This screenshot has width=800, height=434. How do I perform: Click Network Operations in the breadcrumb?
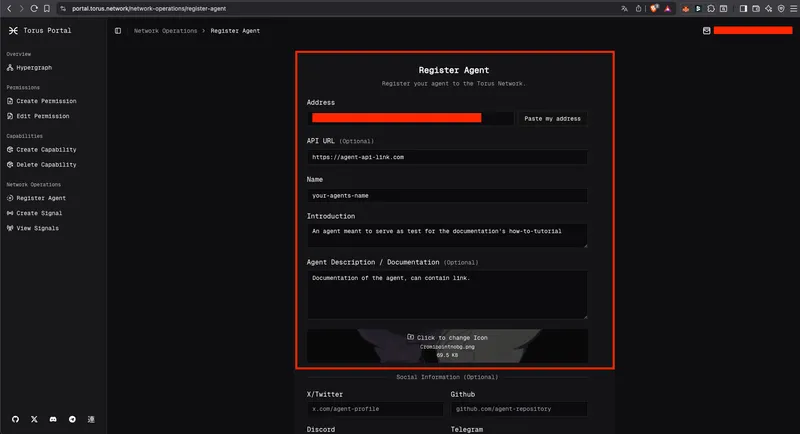(166, 31)
